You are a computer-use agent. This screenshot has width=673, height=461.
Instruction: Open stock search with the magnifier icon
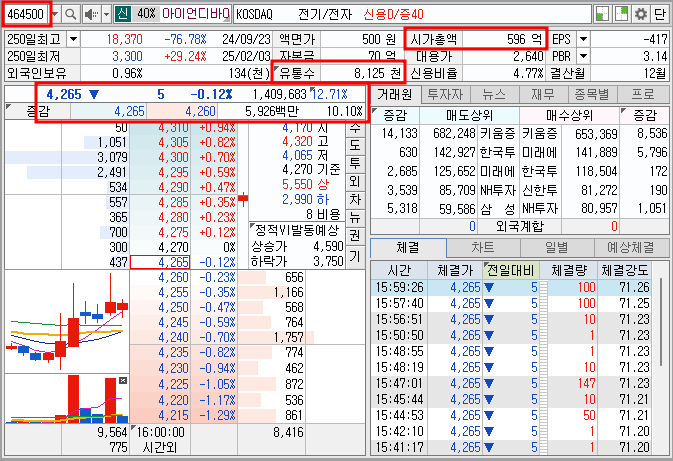click(71, 14)
